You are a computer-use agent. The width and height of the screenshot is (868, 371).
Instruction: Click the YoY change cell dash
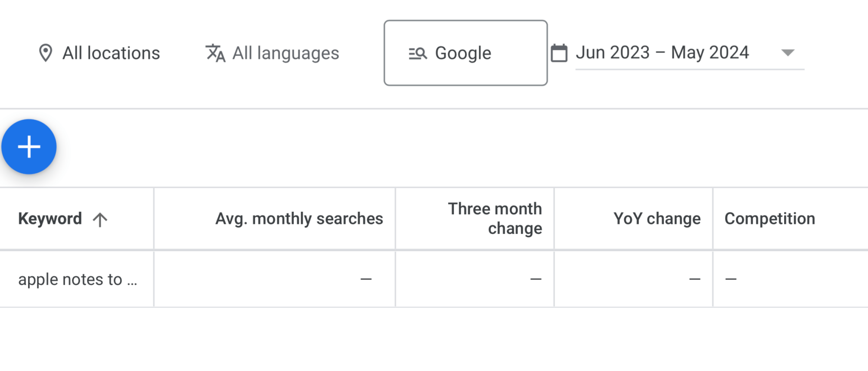[695, 279]
